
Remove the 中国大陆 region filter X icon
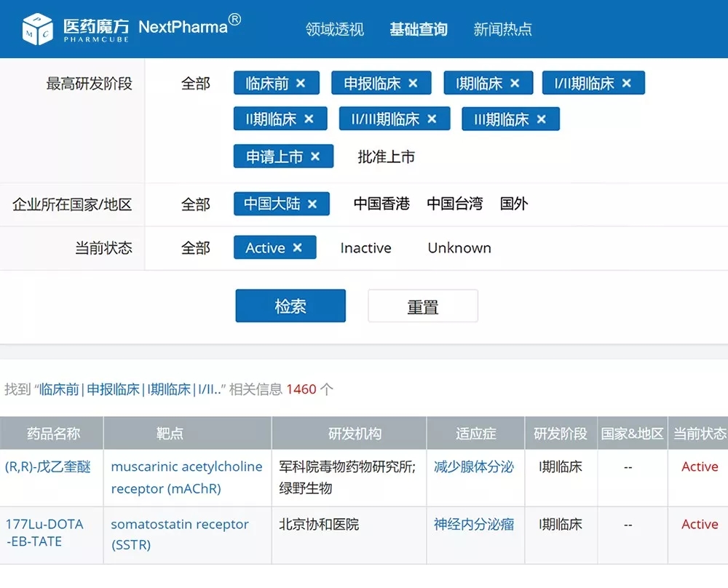(x=312, y=204)
